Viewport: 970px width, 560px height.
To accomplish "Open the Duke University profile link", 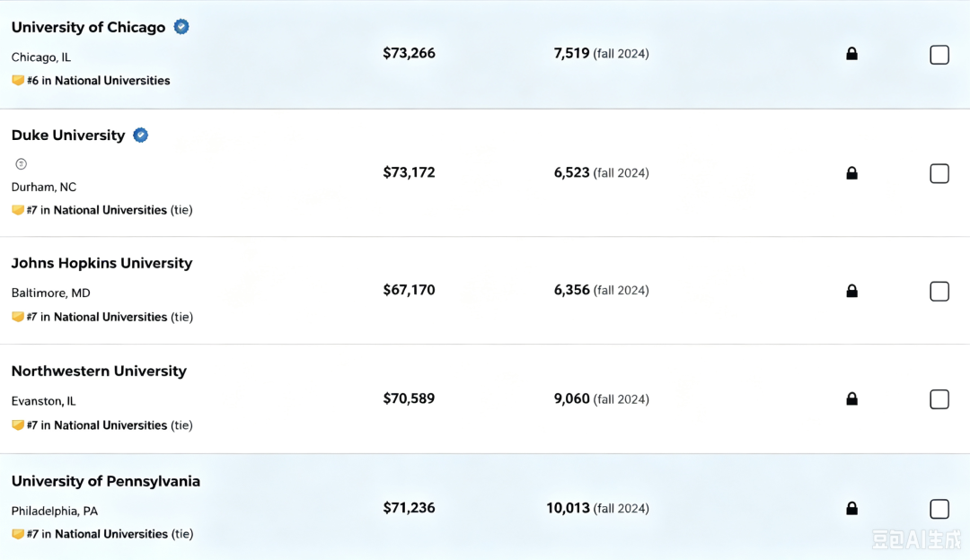I will 68,136.
